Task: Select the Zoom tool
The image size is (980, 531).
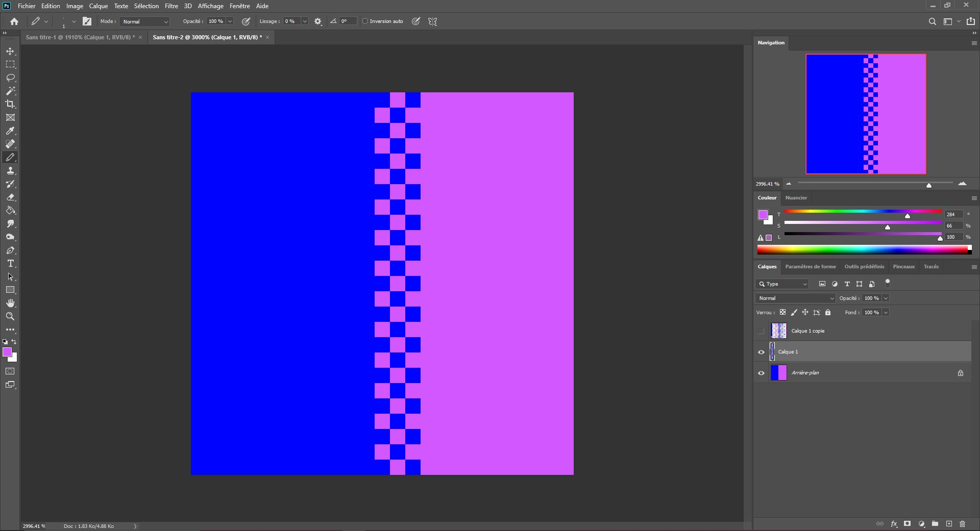Action: [10, 316]
